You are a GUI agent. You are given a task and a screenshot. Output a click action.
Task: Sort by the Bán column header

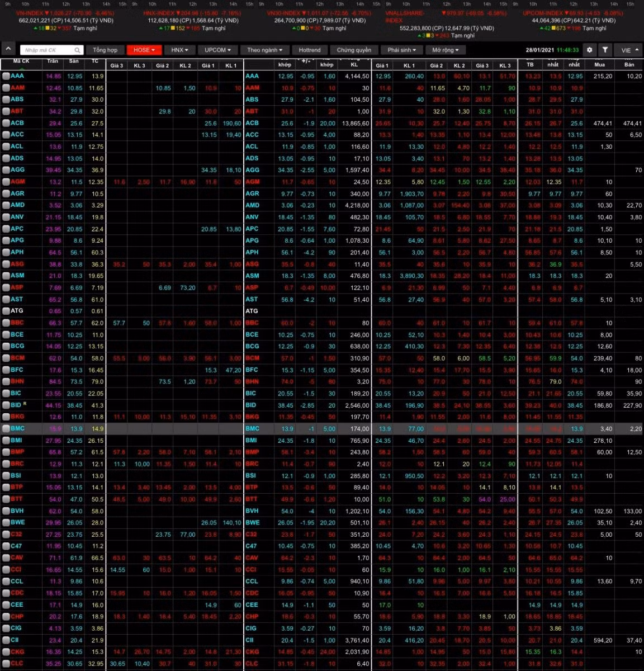click(x=629, y=64)
